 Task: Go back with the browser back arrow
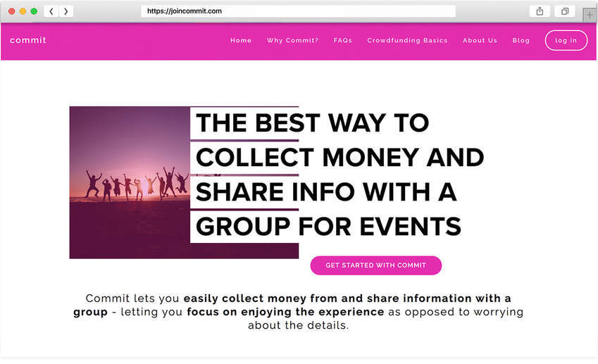point(51,11)
